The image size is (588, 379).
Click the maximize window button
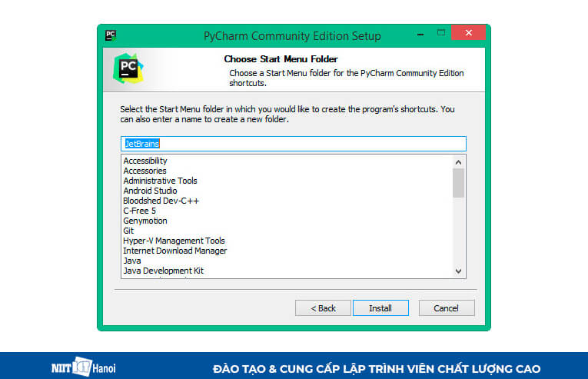coord(441,33)
